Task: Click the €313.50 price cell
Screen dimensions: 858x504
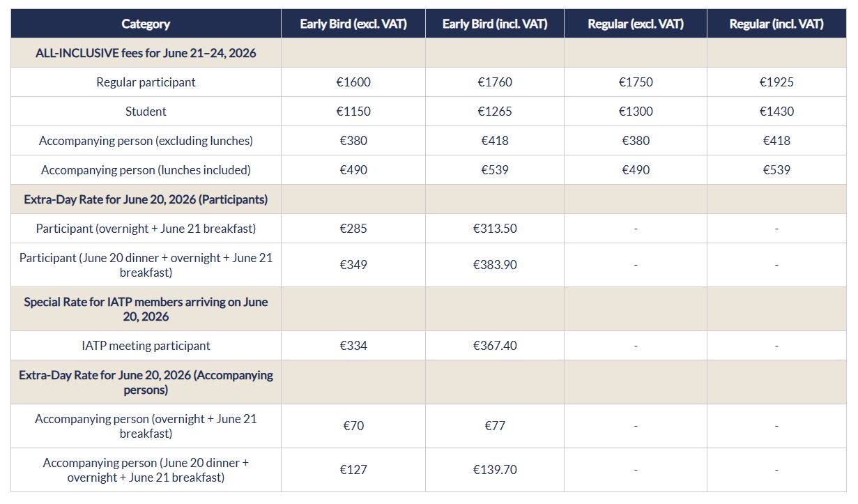Action: 495,229
